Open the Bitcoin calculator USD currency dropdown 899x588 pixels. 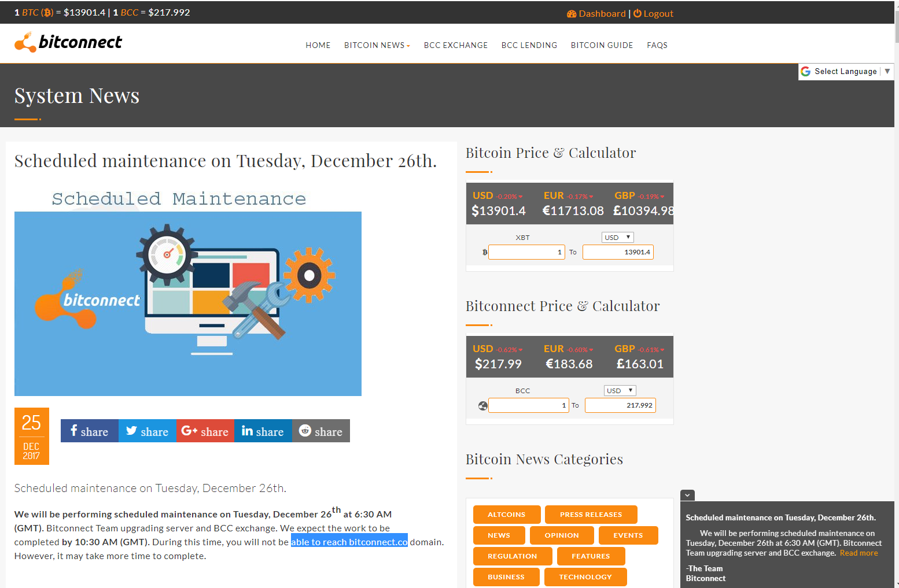618,238
